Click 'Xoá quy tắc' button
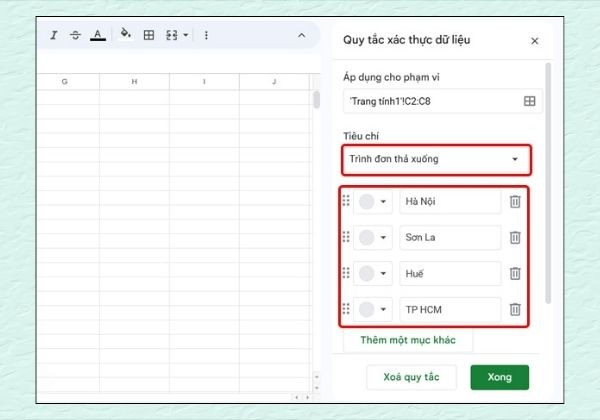 (x=411, y=377)
